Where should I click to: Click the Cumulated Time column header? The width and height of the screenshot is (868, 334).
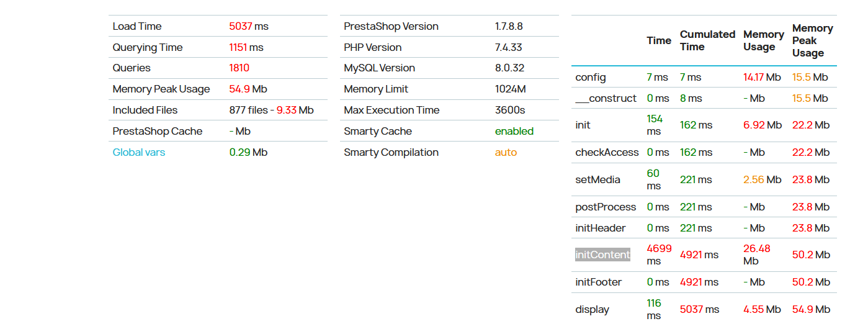[x=707, y=40]
